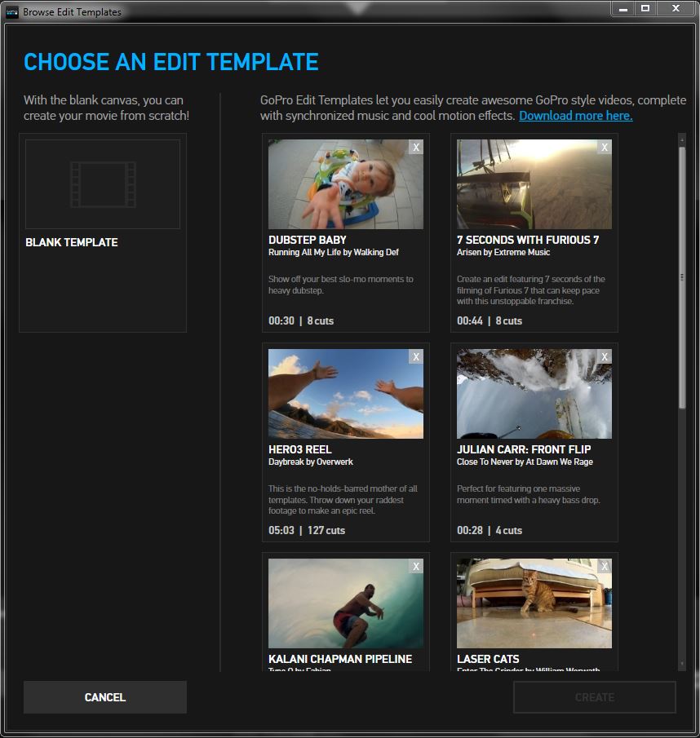Click the "05:03 | 127 cuts" duration text
Screen dimensions: 700x738
tap(307, 530)
